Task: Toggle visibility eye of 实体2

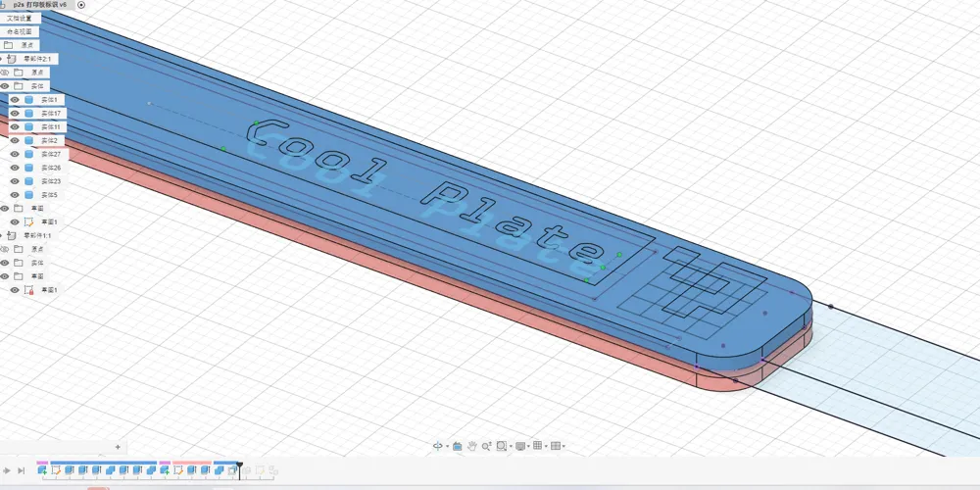Action: pyautogui.click(x=15, y=140)
